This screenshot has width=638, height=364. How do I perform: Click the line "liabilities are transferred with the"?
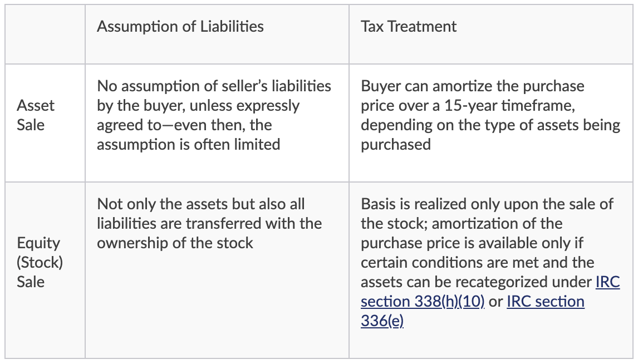(209, 223)
